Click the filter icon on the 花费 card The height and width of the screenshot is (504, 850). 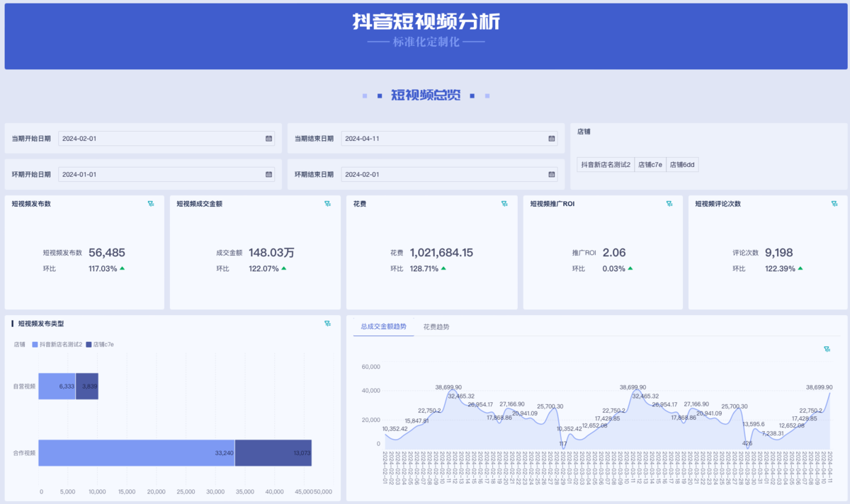[504, 203]
